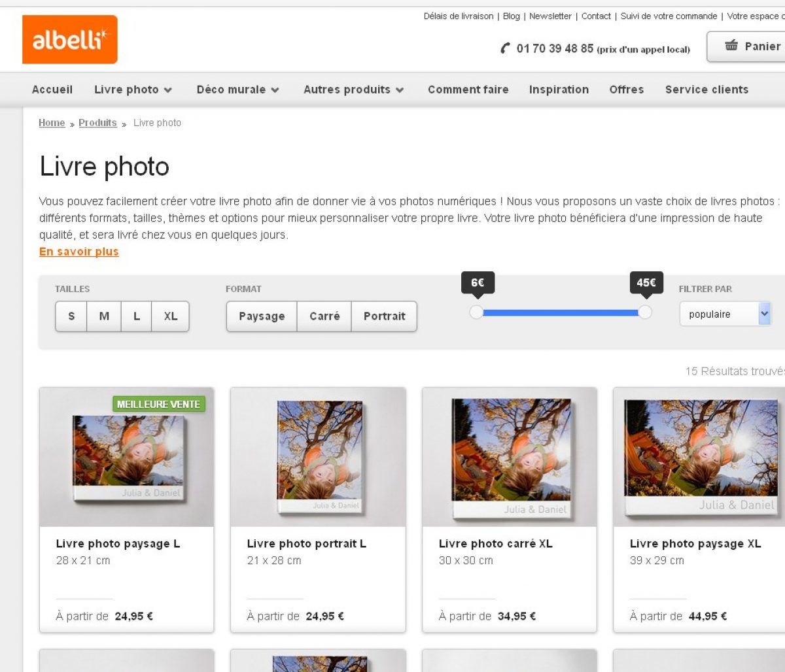Follow the Produits breadcrumb link
The image size is (785, 672).
[97, 123]
